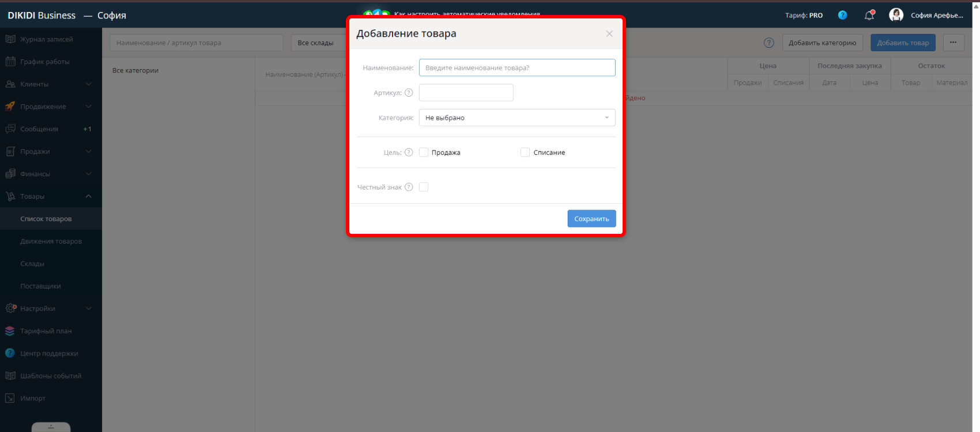Open Журнал записей in sidebar
The height and width of the screenshot is (432, 980).
tap(46, 39)
